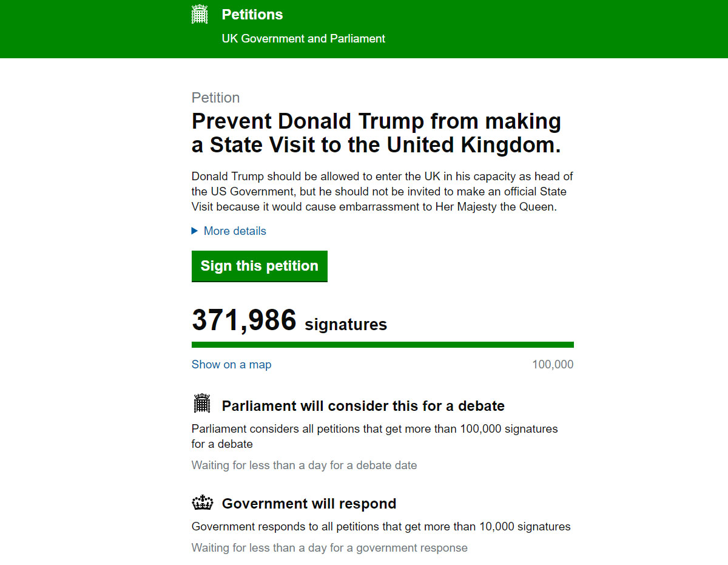This screenshot has width=728, height=565.
Task: Expand the More details link
Action: coord(235,231)
